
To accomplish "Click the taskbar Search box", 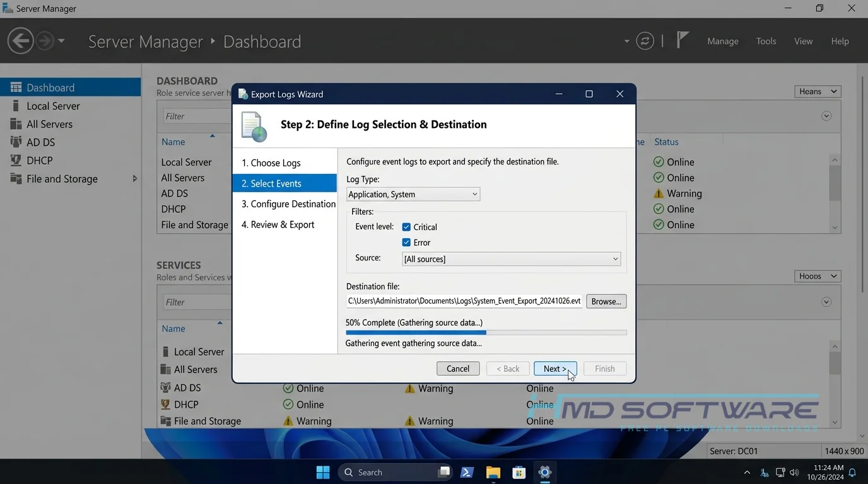I will pyautogui.click(x=396, y=472).
